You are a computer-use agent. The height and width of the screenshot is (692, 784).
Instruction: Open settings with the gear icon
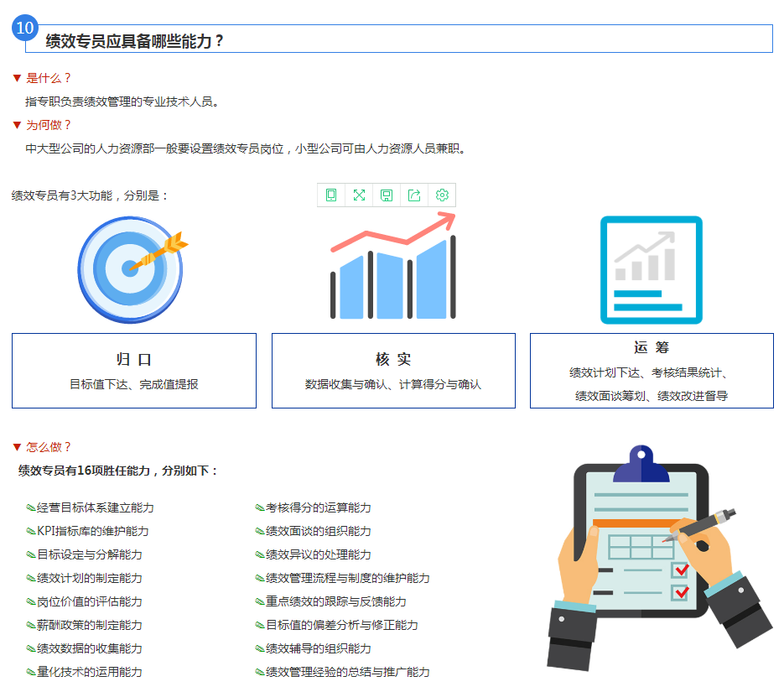click(442, 195)
